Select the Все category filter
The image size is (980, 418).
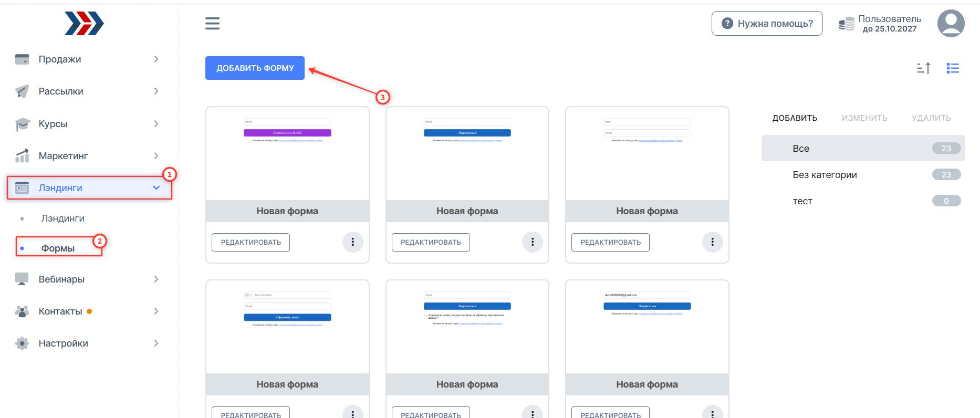863,149
